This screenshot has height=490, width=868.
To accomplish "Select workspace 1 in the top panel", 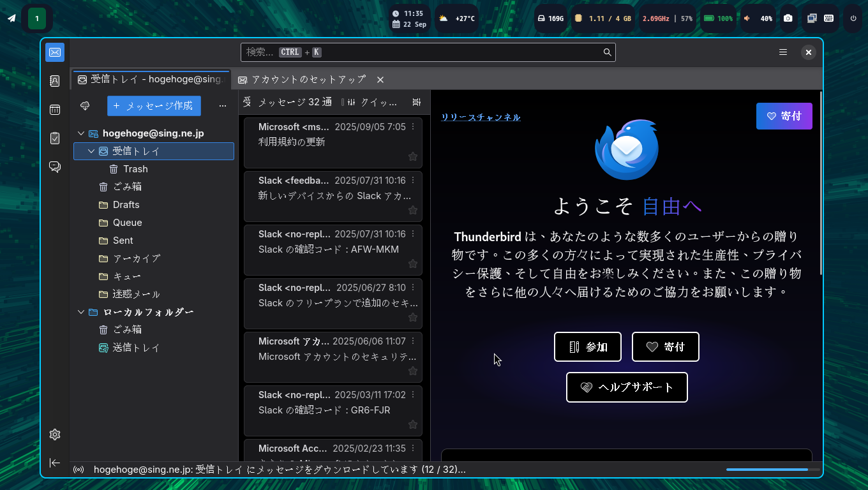I will tap(37, 19).
